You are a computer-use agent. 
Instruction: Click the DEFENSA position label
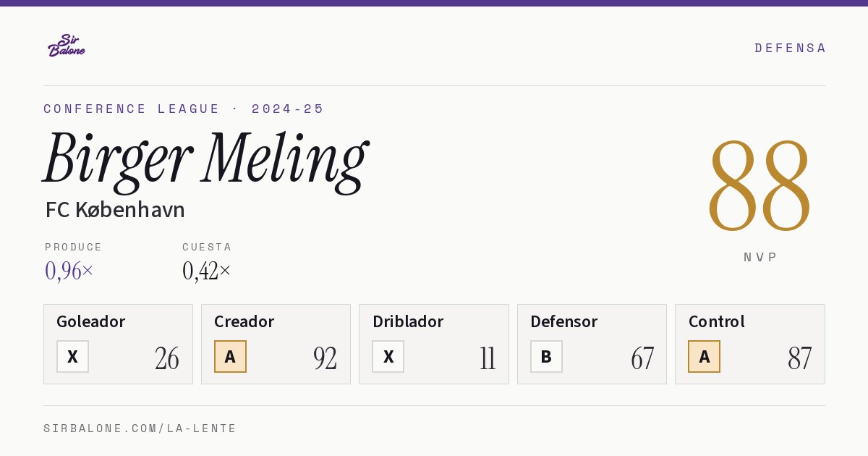(x=790, y=48)
